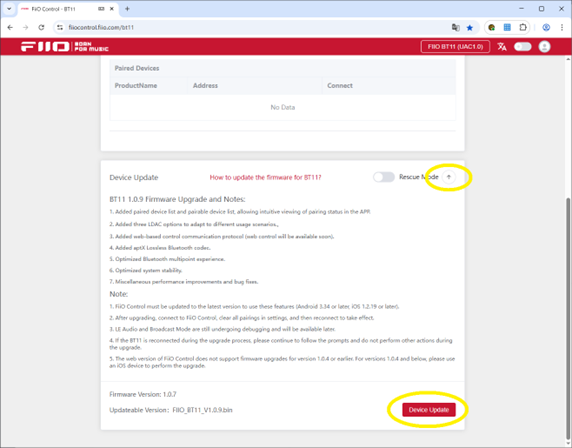Enable the Rescue Mode switch
Viewport: 572px width, 448px height.
coord(383,177)
